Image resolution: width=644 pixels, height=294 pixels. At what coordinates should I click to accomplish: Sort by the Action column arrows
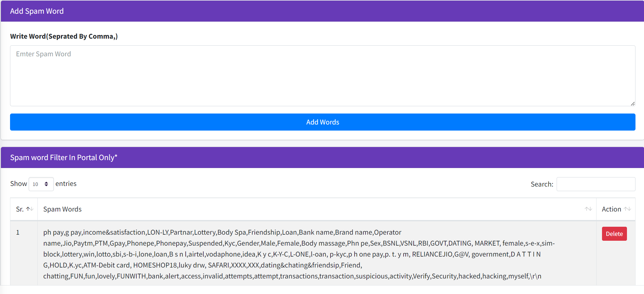click(628, 209)
